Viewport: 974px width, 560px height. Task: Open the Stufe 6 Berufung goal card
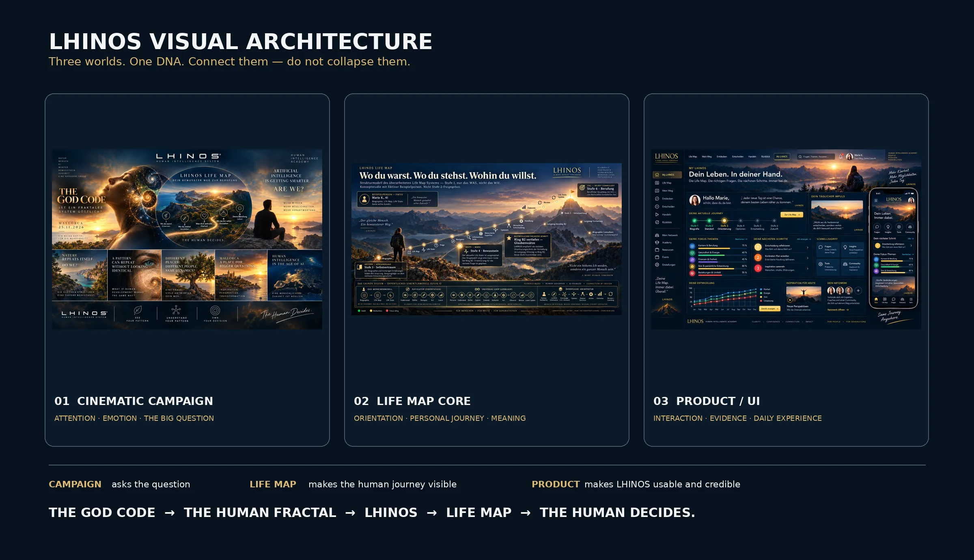[598, 191]
